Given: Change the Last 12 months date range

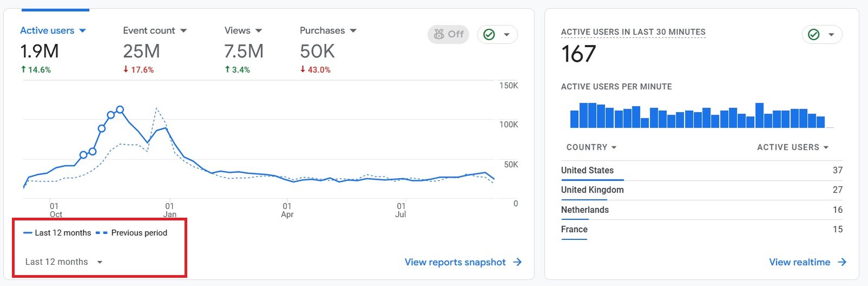Looking at the screenshot, I should pos(64,262).
